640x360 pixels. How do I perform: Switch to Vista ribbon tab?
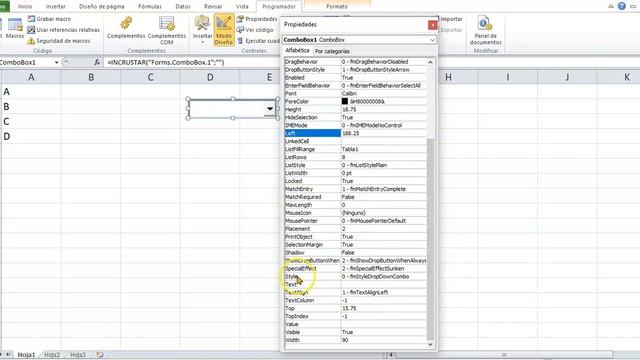[242, 7]
